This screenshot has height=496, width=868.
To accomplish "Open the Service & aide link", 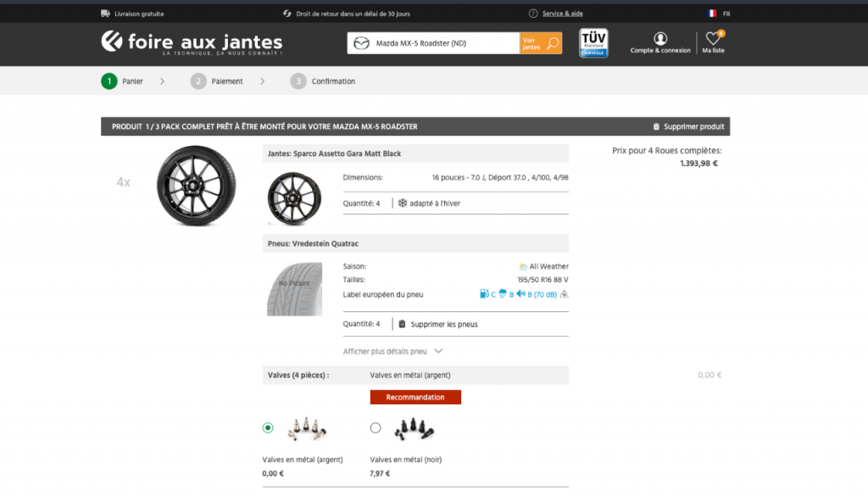I will [563, 14].
